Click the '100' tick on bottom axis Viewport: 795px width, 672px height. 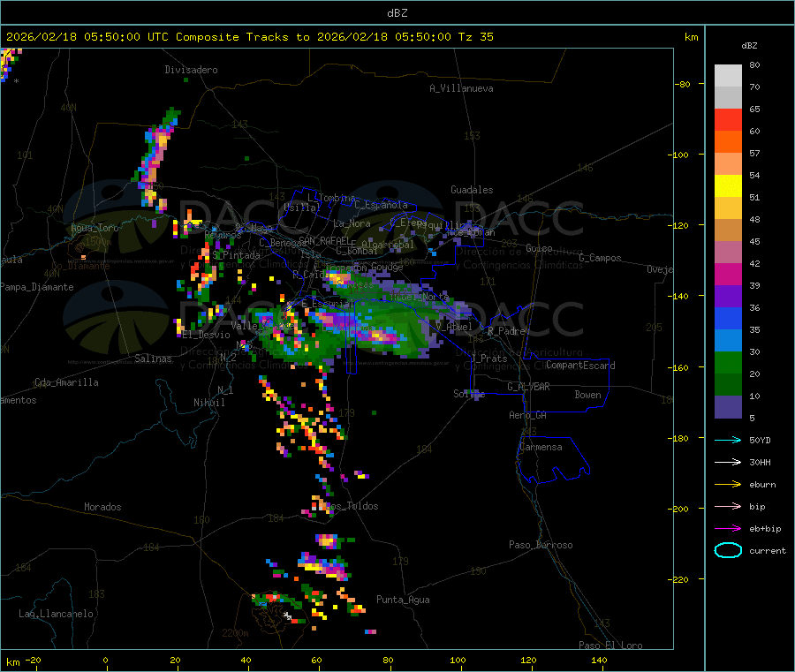click(458, 660)
